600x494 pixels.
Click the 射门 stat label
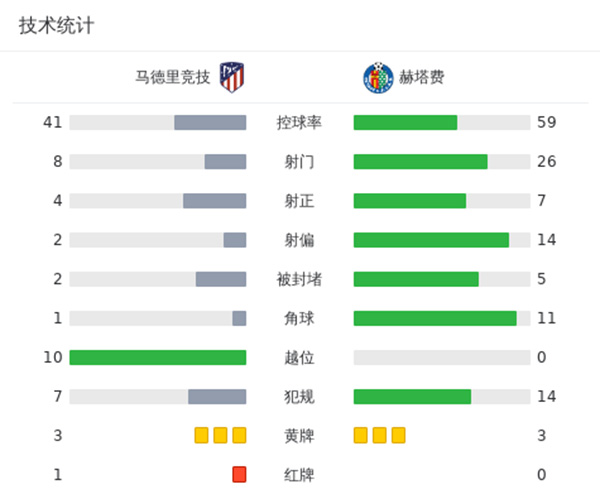click(299, 162)
